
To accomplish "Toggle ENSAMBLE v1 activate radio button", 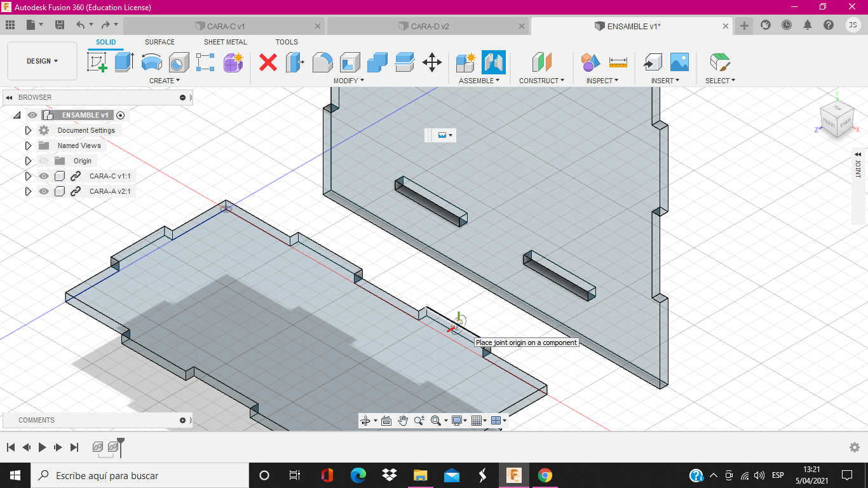I will tap(120, 115).
